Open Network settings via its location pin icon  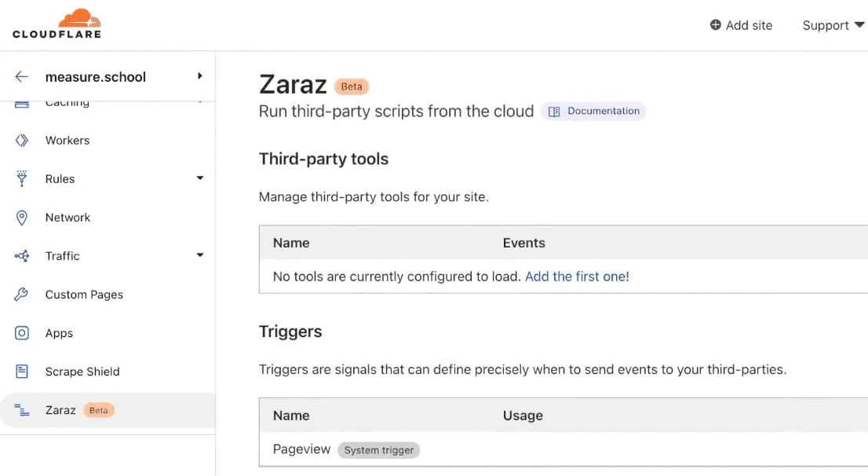click(x=22, y=217)
